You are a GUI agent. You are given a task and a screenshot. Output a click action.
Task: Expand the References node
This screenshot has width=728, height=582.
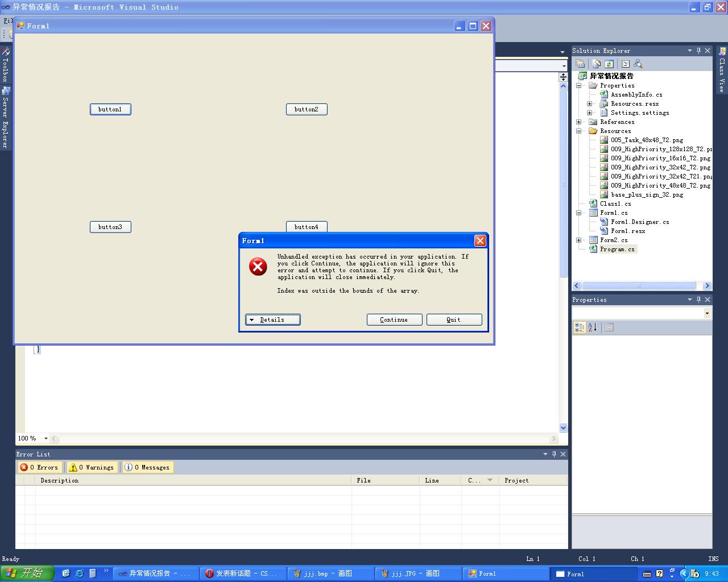click(x=579, y=122)
